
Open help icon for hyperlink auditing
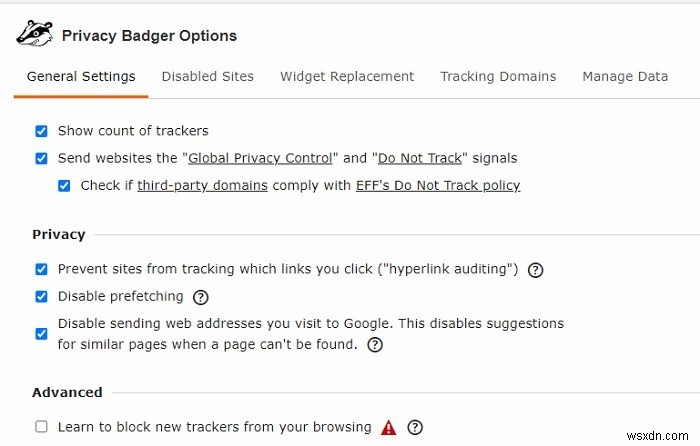pos(536,270)
